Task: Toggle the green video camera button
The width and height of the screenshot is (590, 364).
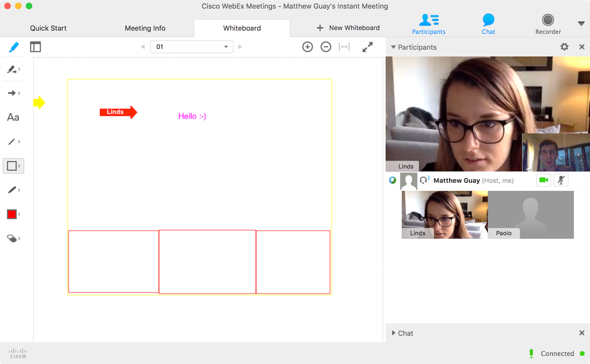Action: (544, 180)
